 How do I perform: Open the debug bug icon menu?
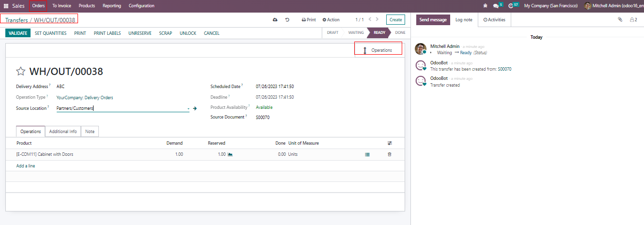click(486, 6)
